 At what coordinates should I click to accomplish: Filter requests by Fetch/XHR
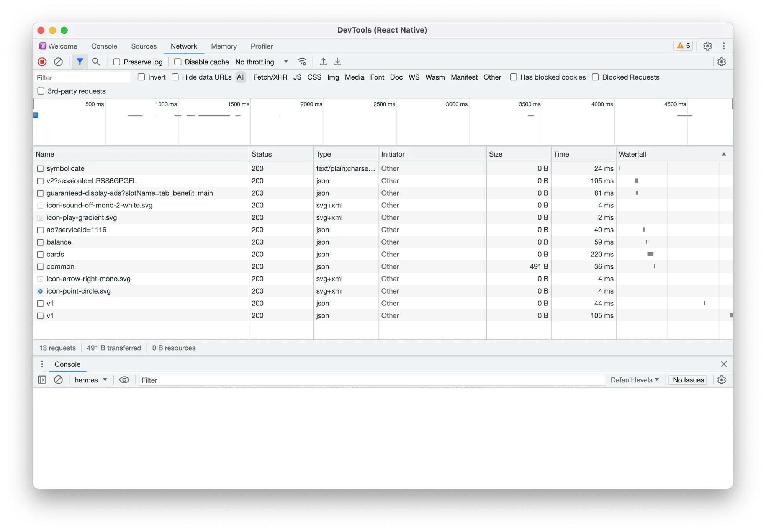(270, 77)
